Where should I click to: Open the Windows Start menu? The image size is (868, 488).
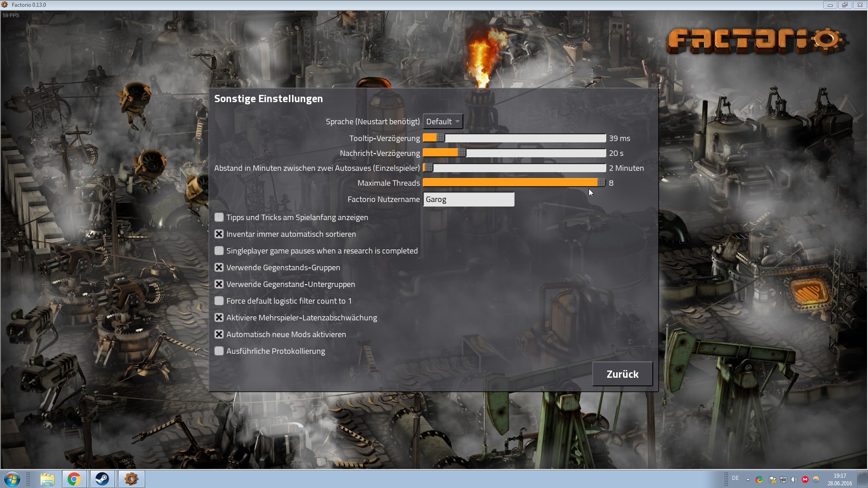12,479
